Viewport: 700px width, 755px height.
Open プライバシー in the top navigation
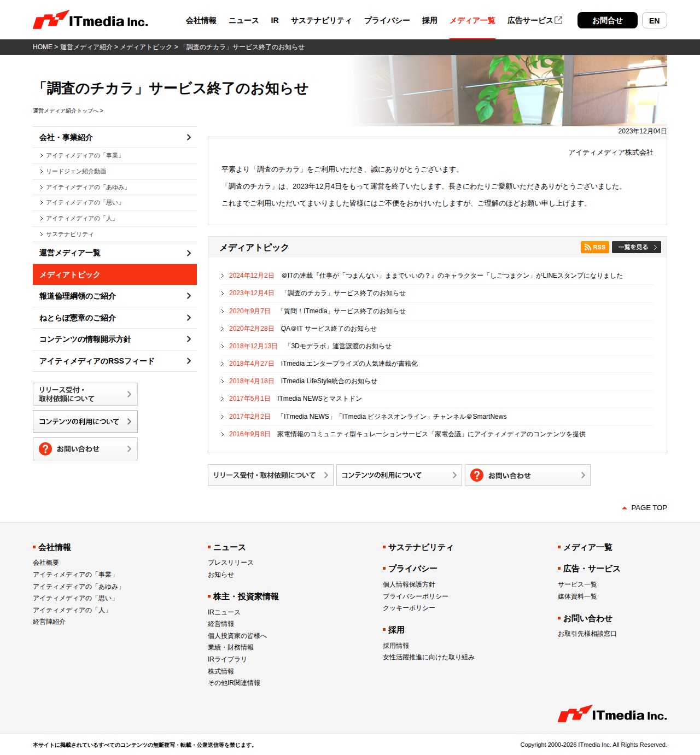pyautogui.click(x=387, y=20)
